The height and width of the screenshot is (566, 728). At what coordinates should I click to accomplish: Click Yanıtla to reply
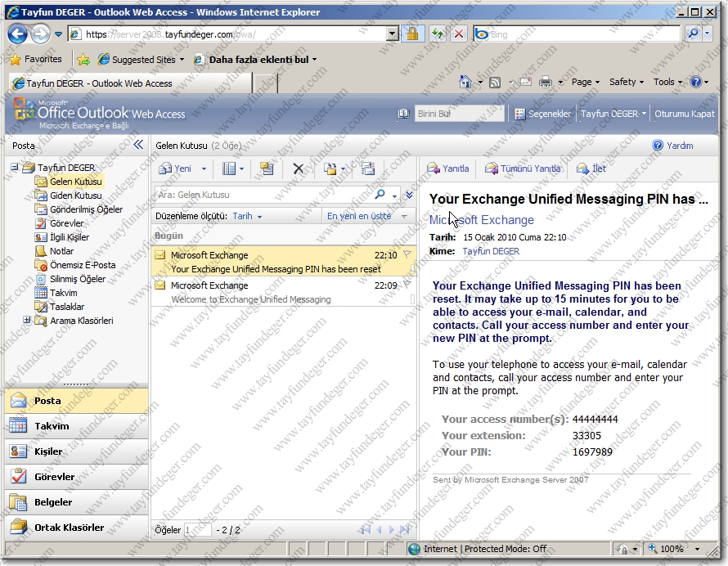tap(448, 168)
